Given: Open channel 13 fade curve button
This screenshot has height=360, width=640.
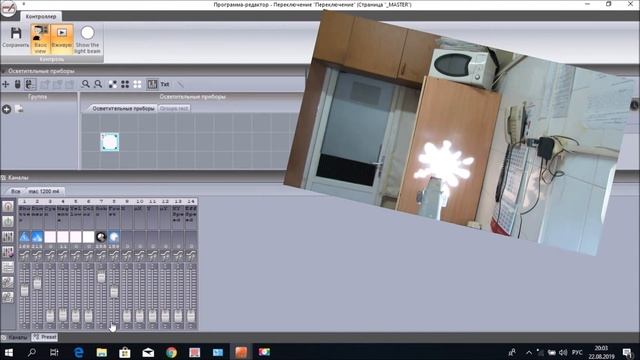Looking at the screenshot, I should pyautogui.click(x=178, y=255).
